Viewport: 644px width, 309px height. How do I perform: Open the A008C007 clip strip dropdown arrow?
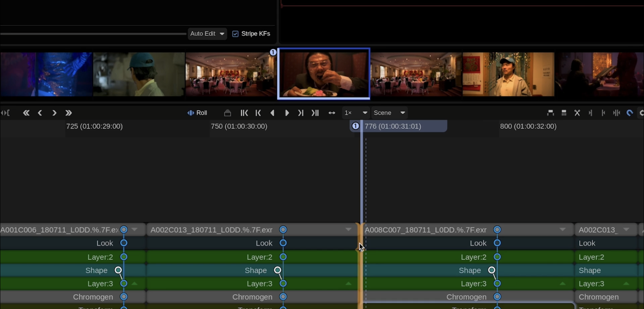(x=563, y=230)
